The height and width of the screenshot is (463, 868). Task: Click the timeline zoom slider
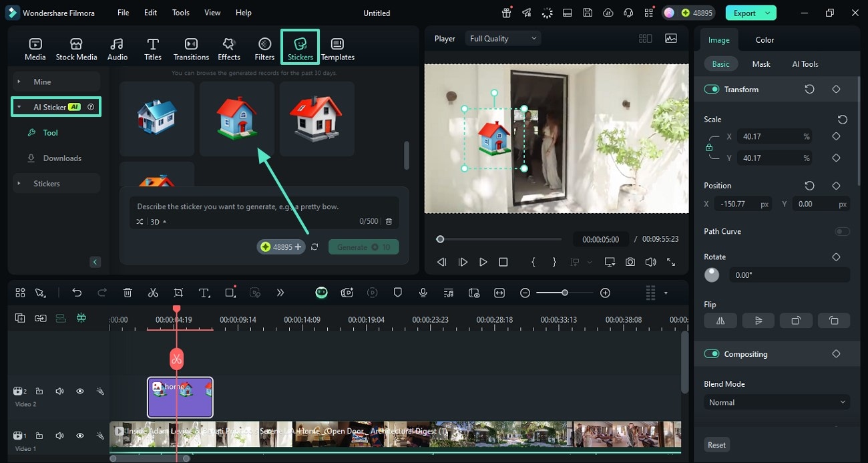pyautogui.click(x=565, y=293)
